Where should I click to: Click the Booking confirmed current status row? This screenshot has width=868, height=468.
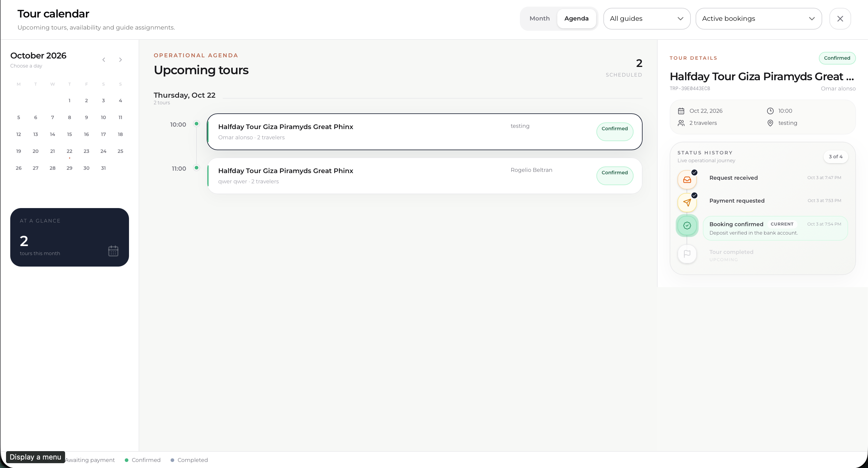click(775, 228)
